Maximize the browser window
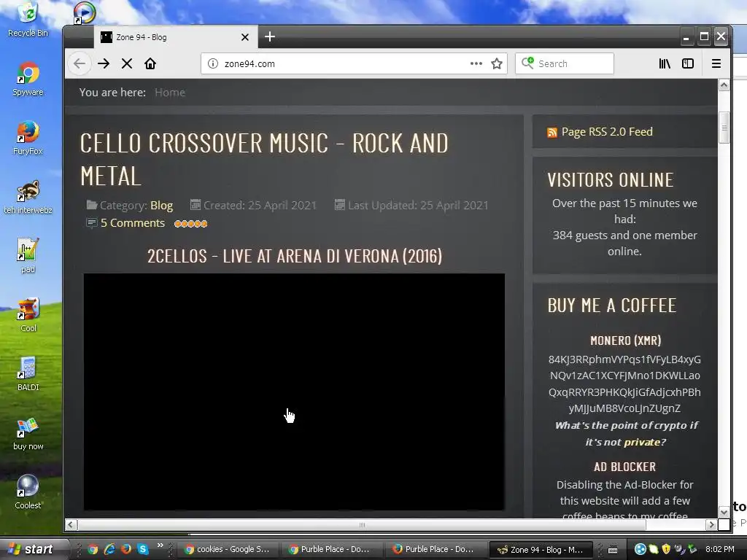The image size is (747, 560). [704, 37]
